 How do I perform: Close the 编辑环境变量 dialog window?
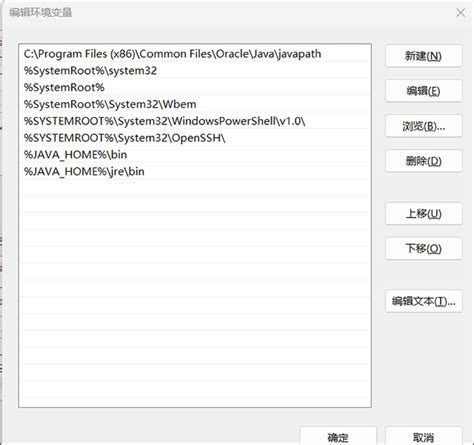click(x=461, y=13)
